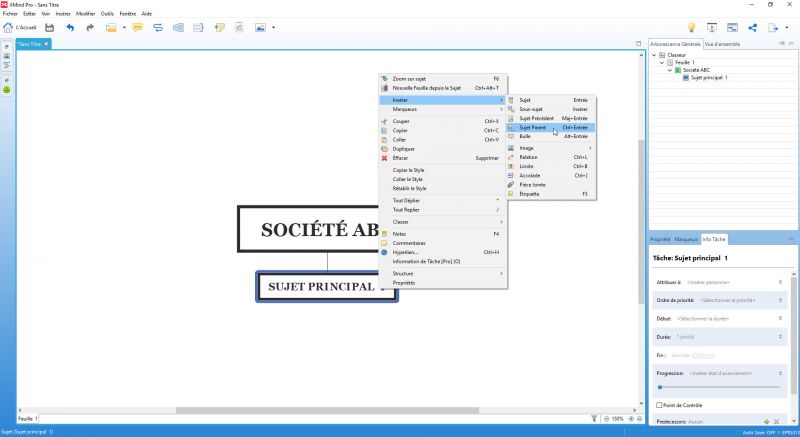Open presentation mode icon
The image size is (800, 437).
click(x=712, y=28)
